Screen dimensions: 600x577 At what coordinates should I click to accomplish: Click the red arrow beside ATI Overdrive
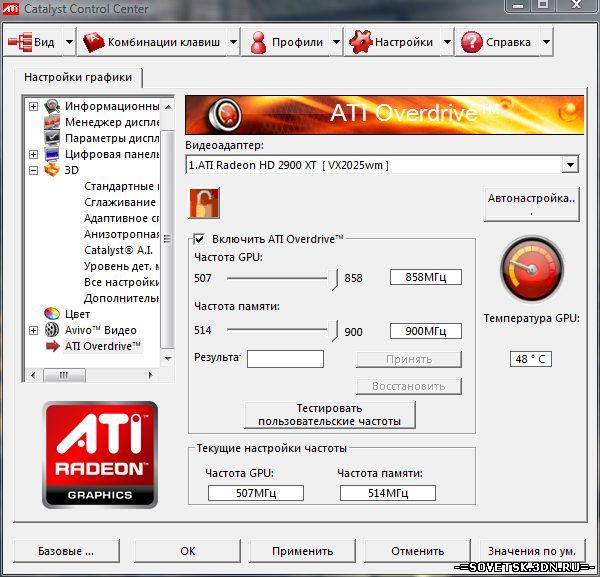(x=52, y=346)
